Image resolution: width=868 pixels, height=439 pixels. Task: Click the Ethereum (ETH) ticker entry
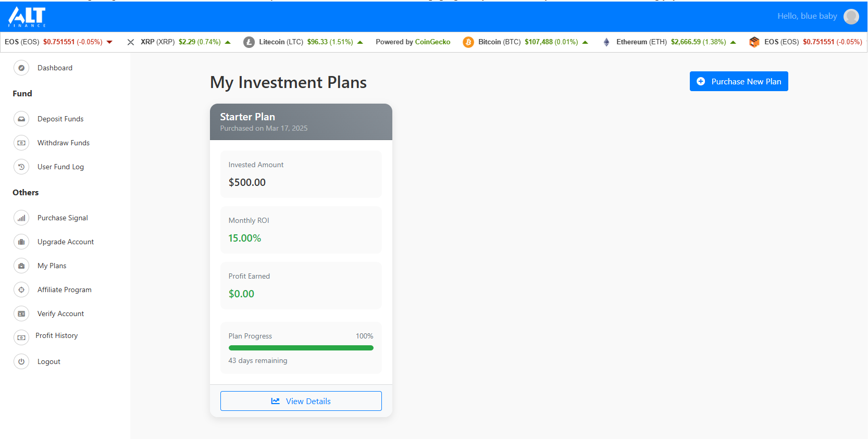point(669,42)
